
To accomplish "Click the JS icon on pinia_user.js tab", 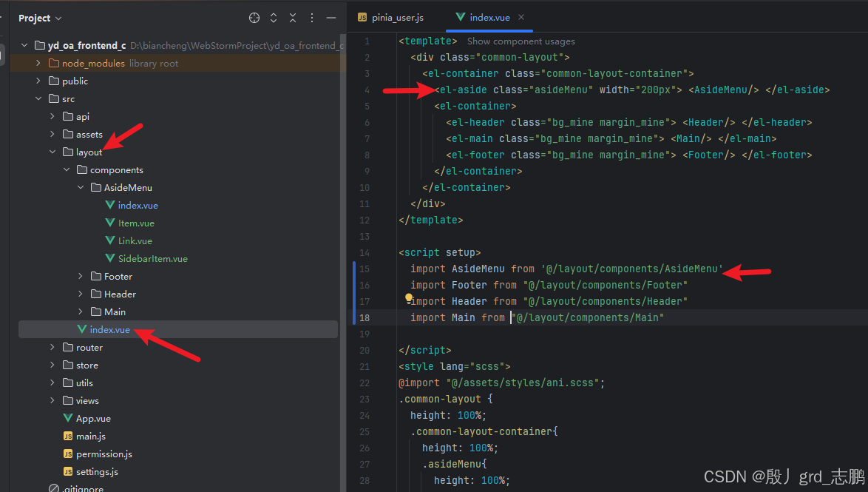I will tap(362, 18).
